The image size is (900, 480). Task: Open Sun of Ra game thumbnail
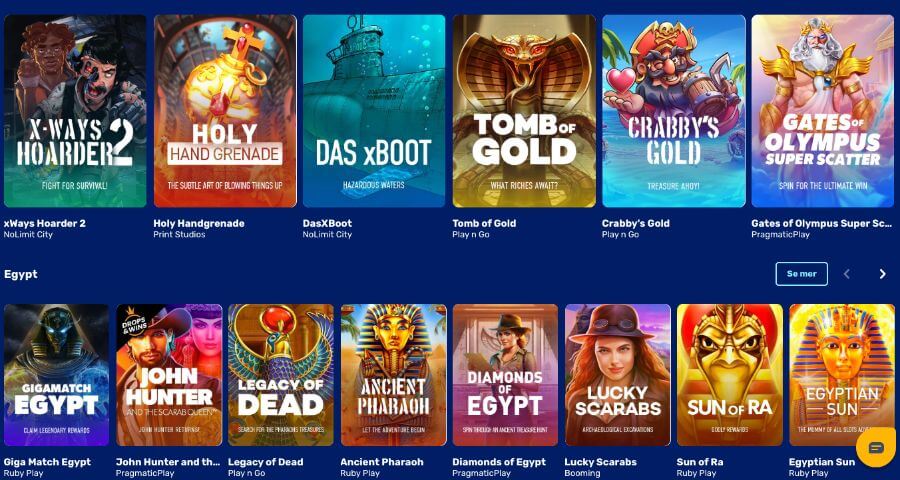click(x=730, y=375)
